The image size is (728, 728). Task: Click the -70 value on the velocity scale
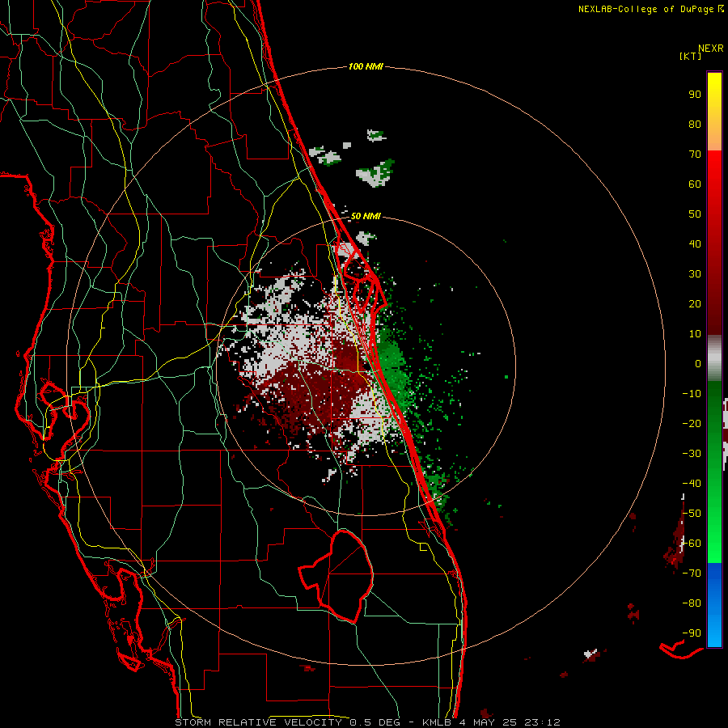[x=692, y=574]
